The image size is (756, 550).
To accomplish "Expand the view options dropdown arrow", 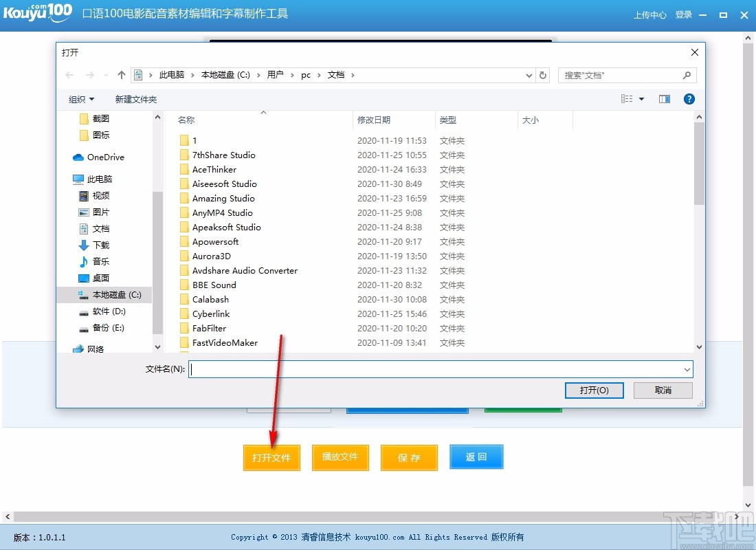I will click(x=642, y=99).
